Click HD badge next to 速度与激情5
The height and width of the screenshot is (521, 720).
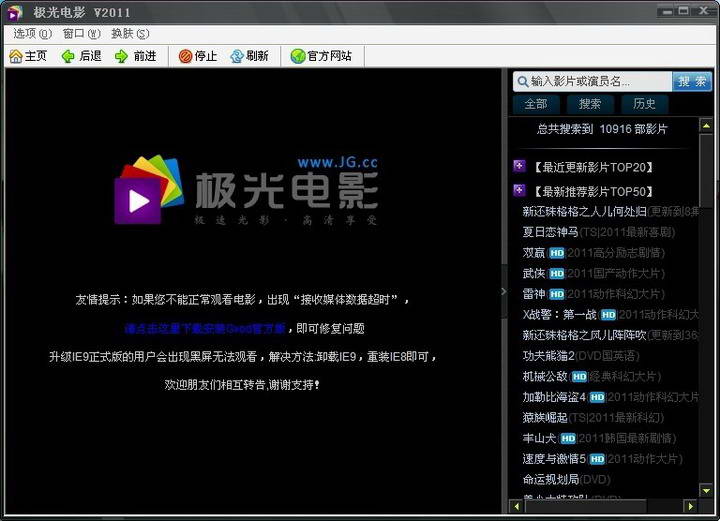[597, 459]
